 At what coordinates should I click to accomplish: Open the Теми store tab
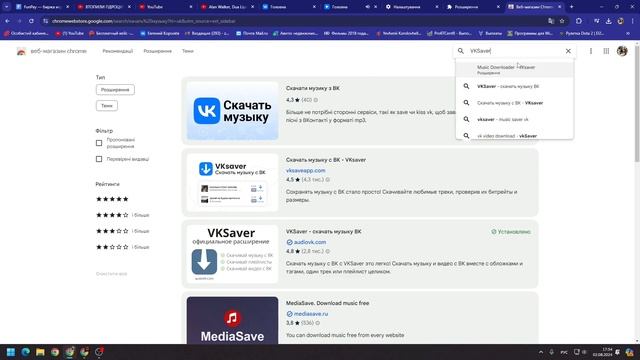[188, 51]
